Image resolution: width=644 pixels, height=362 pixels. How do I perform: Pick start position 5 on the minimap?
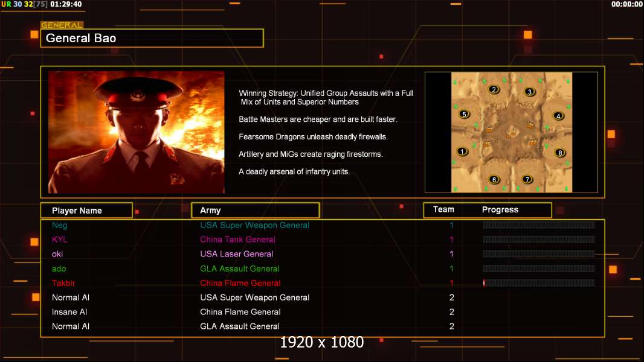point(464,115)
